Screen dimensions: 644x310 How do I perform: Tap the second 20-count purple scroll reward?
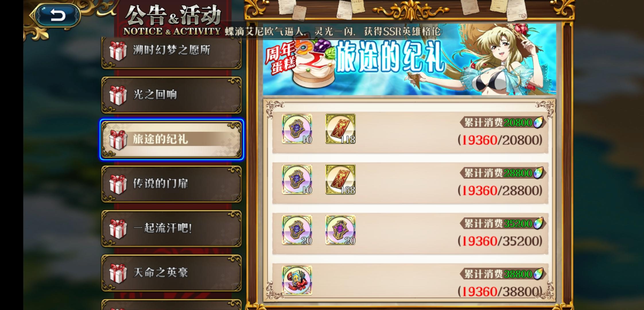340,230
